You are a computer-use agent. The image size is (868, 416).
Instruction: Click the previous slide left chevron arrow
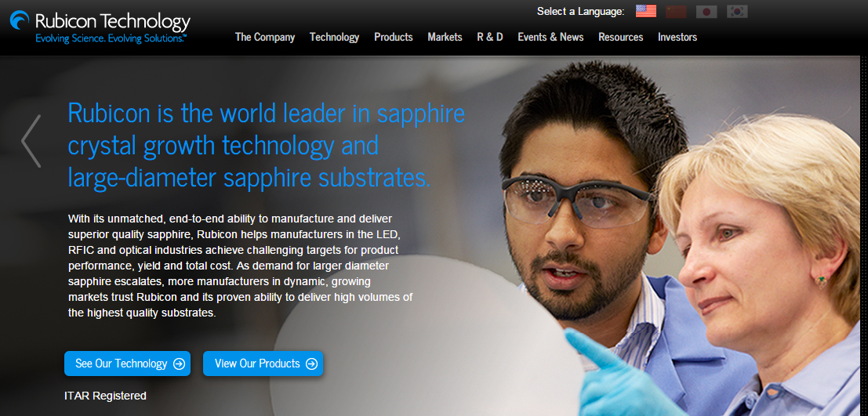point(31,141)
